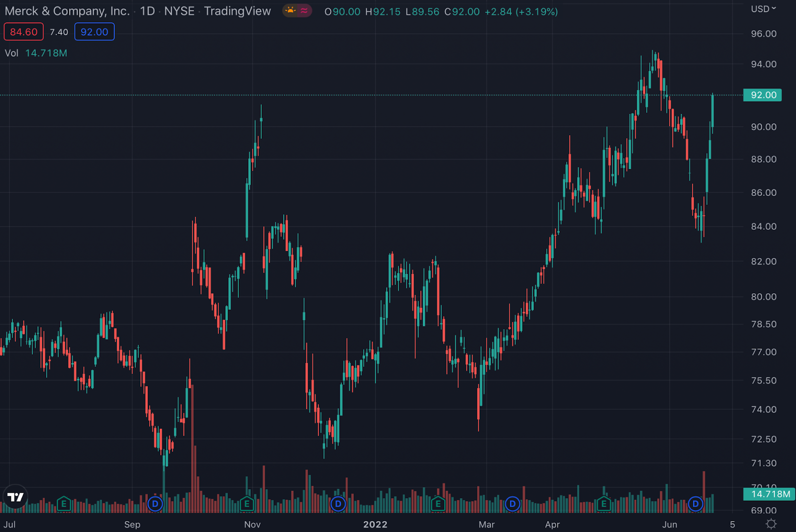
Task: Click the orange sun market status icon
Action: pos(291,10)
